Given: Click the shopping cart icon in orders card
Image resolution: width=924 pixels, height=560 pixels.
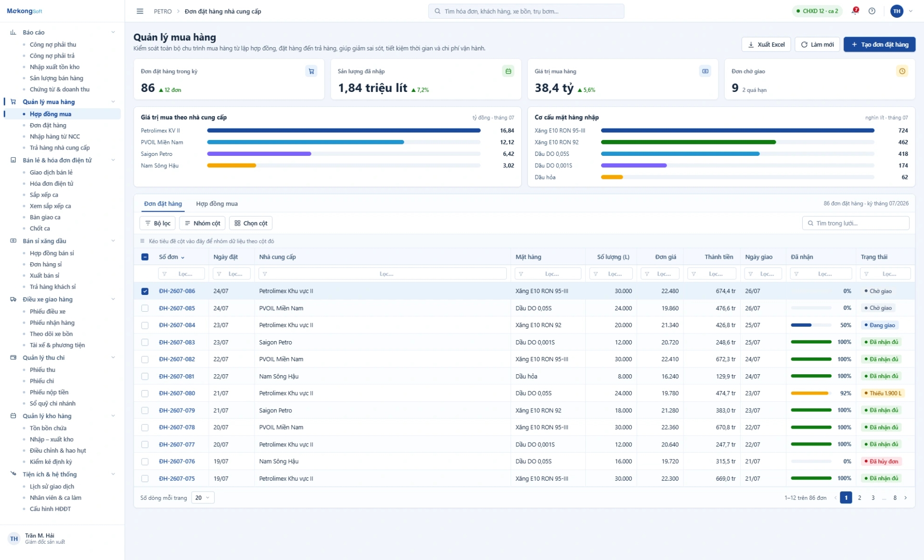Looking at the screenshot, I should pyautogui.click(x=311, y=71).
